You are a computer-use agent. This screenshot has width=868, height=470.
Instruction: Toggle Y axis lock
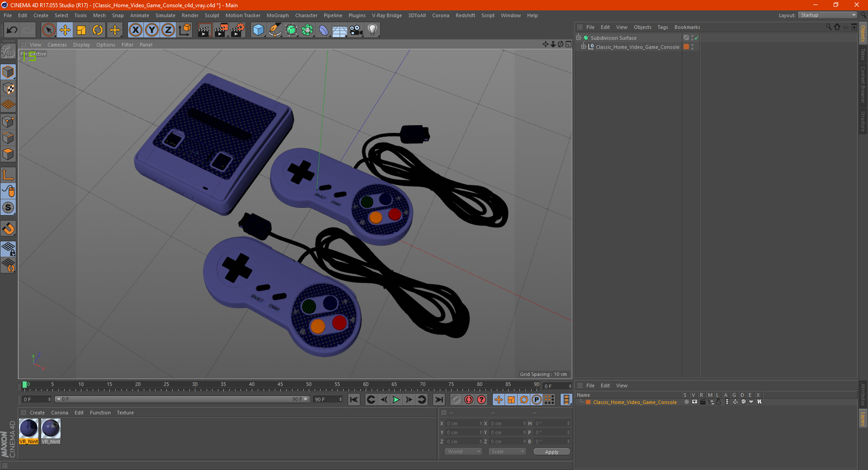pos(152,30)
